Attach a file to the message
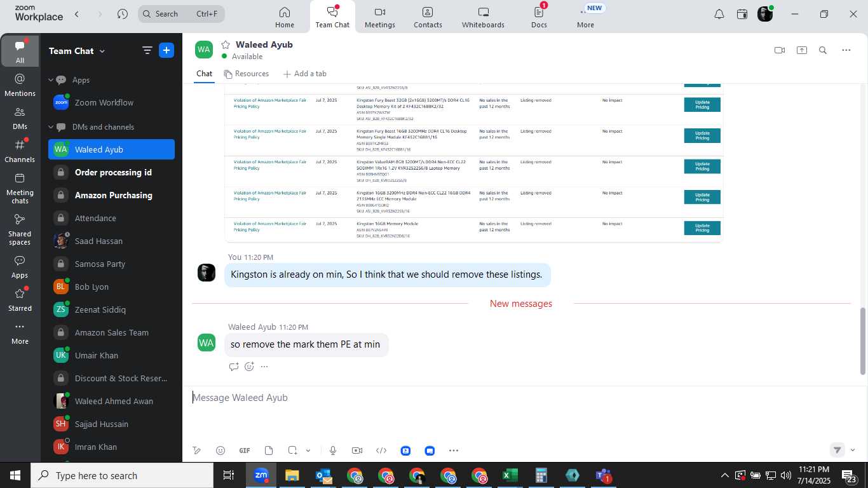 pos(269,451)
